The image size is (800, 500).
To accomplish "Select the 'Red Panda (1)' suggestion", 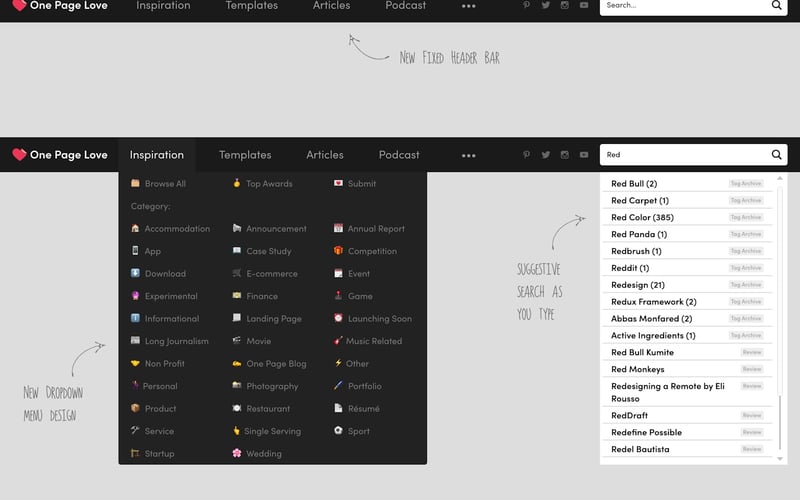I will [687, 234].
